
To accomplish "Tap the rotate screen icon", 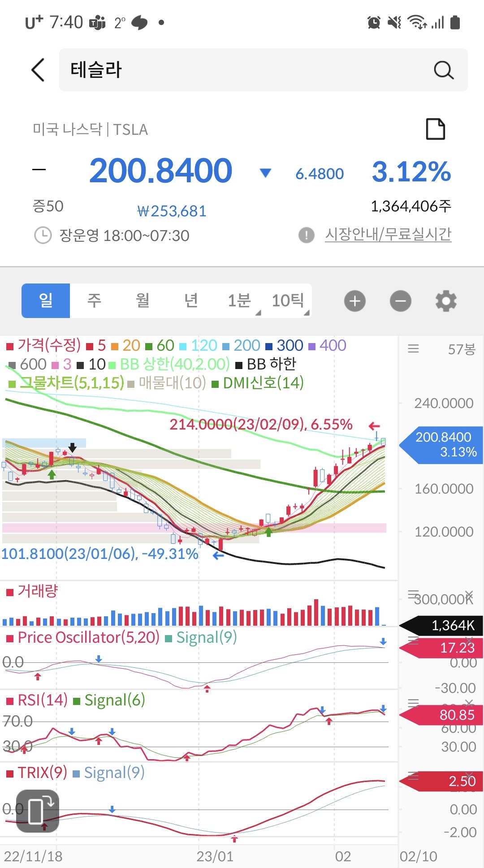I will point(38,811).
